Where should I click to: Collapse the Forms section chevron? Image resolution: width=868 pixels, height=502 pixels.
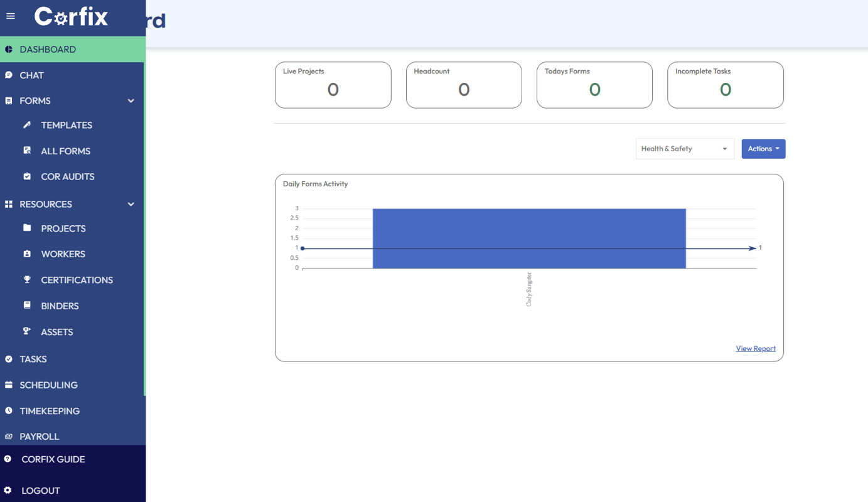131,101
